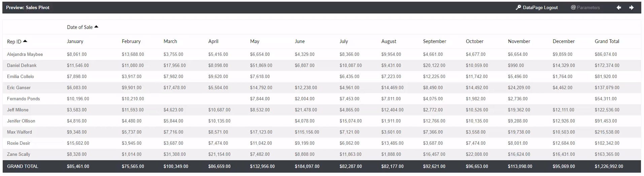Click the forward arrow icon
This screenshot has width=644, height=176.
632,7
